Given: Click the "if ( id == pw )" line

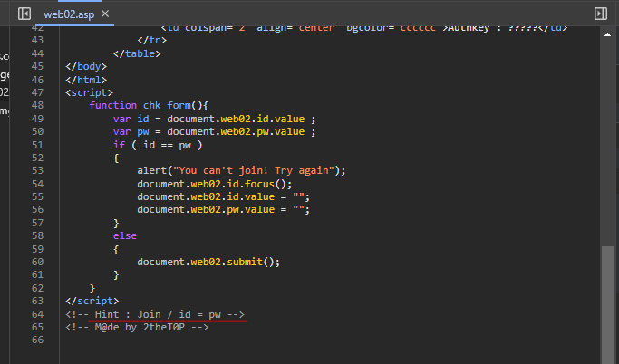Looking at the screenshot, I should (x=158, y=145).
